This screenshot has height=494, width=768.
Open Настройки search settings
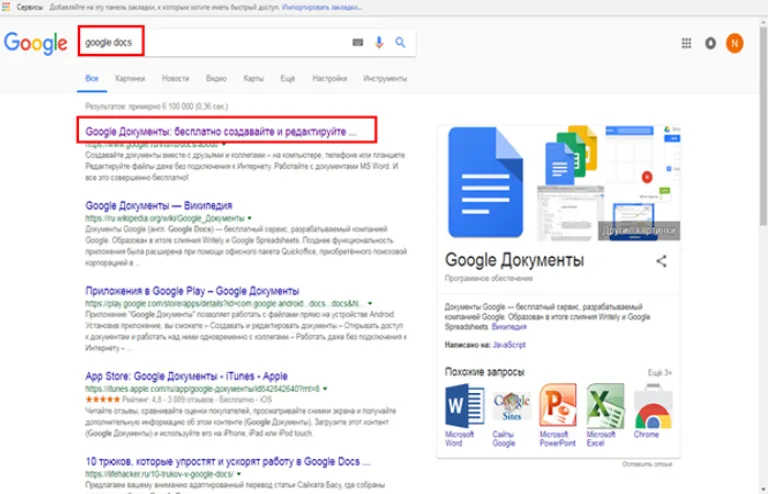[x=330, y=78]
